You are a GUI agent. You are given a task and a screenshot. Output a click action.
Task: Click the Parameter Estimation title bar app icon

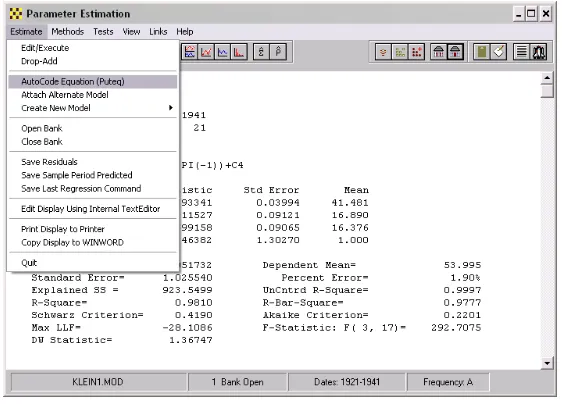[16, 14]
